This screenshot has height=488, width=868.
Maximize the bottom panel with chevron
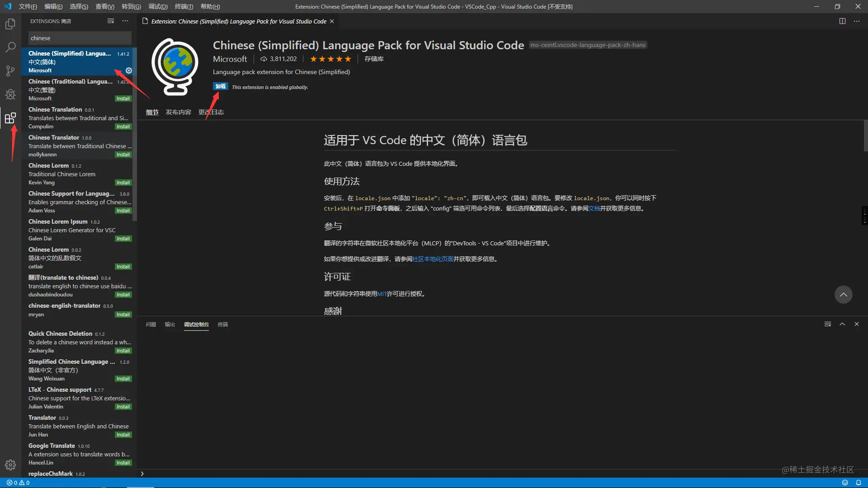tap(842, 324)
